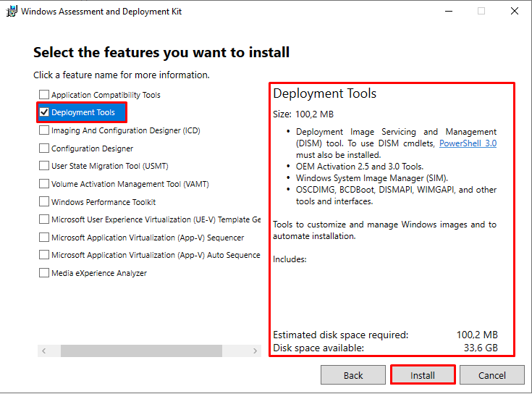The width and height of the screenshot is (532, 394).
Task: Click the horizontal scrollbar thumb
Action: pos(141,351)
